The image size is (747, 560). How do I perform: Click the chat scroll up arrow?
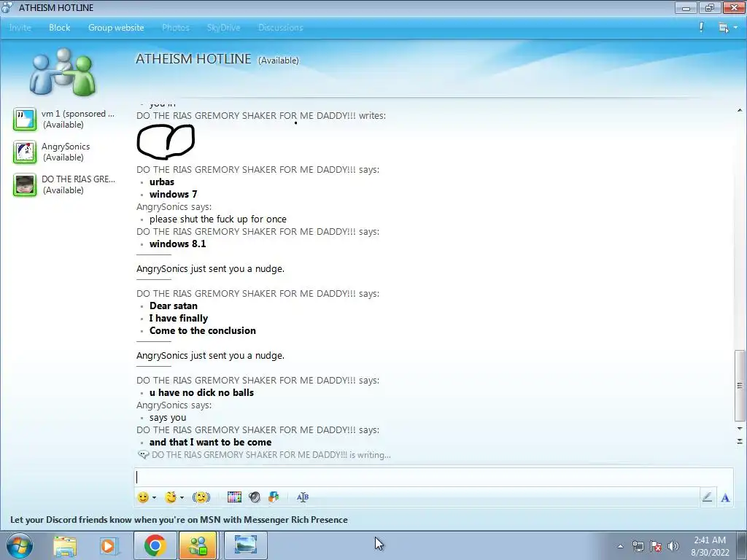740,110
